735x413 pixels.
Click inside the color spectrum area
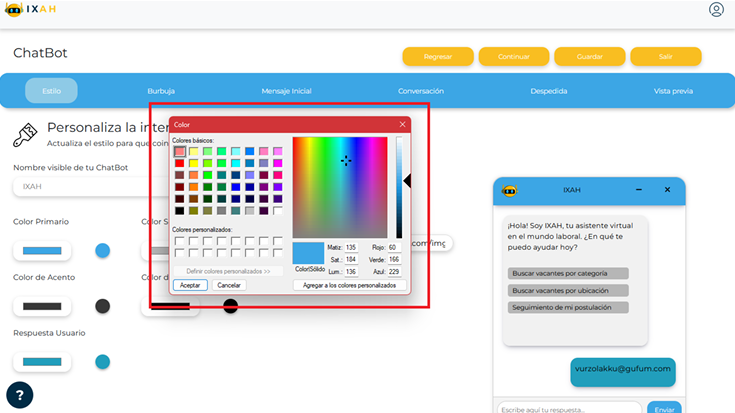coord(340,188)
